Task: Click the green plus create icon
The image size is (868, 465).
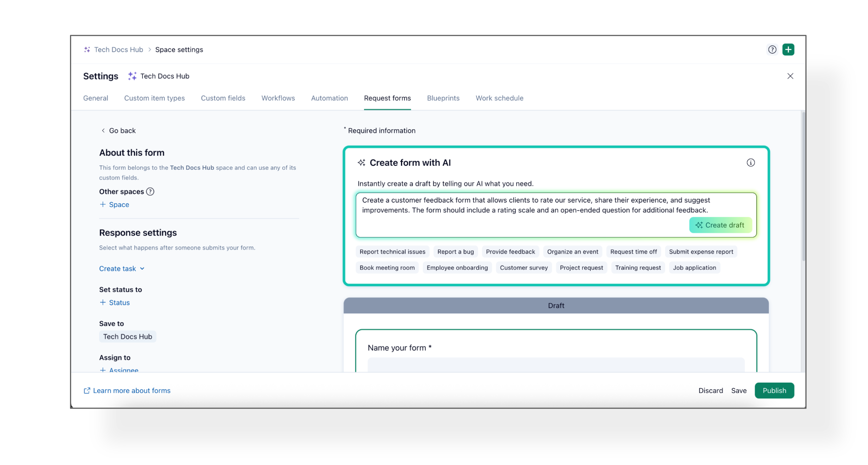Action: tap(788, 50)
